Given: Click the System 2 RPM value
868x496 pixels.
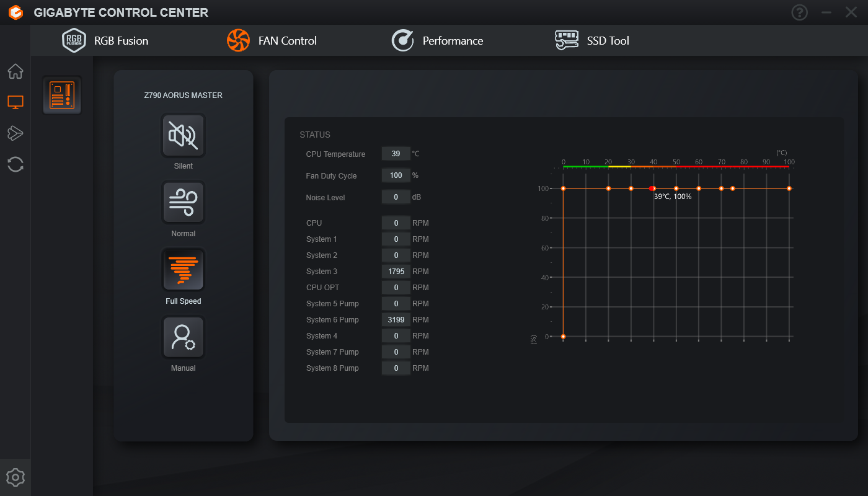Looking at the screenshot, I should click(x=396, y=255).
